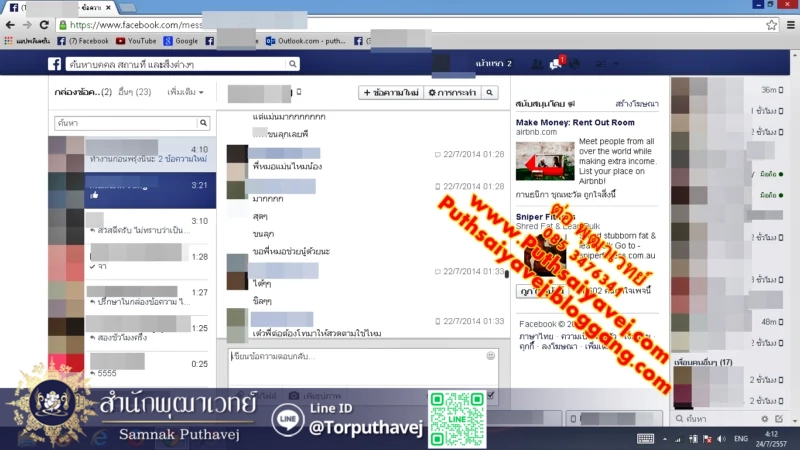The width and height of the screenshot is (800, 450).
Task: Click the Facebook logo in the blue bar
Action: pyautogui.click(x=56, y=64)
